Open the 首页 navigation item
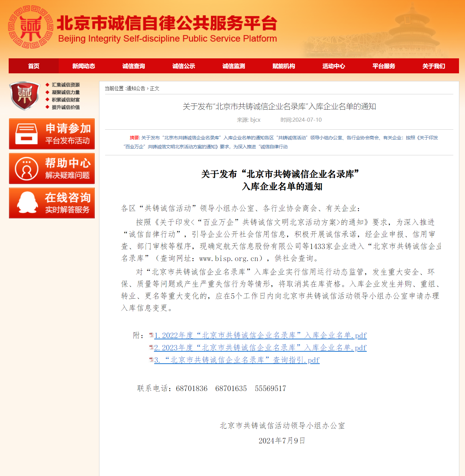This screenshot has height=476, width=465. (x=34, y=66)
